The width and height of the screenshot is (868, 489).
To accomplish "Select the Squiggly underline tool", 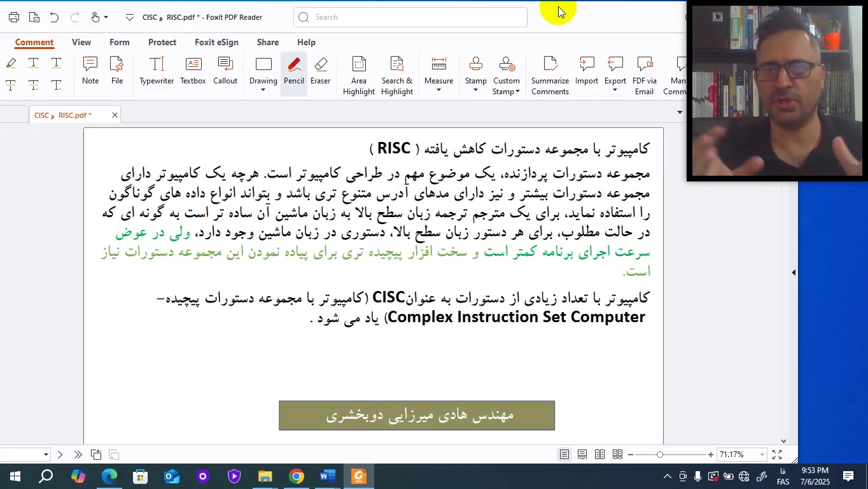I will click(x=34, y=63).
